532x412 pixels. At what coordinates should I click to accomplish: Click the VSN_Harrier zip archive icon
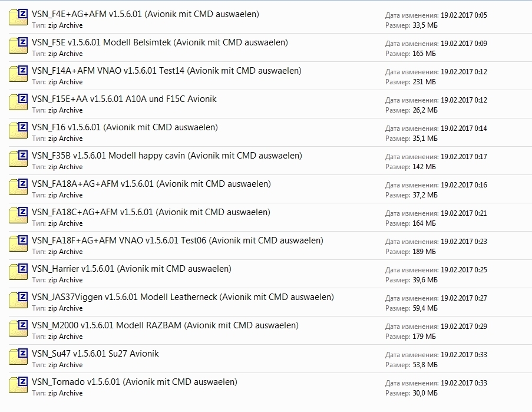(x=19, y=272)
